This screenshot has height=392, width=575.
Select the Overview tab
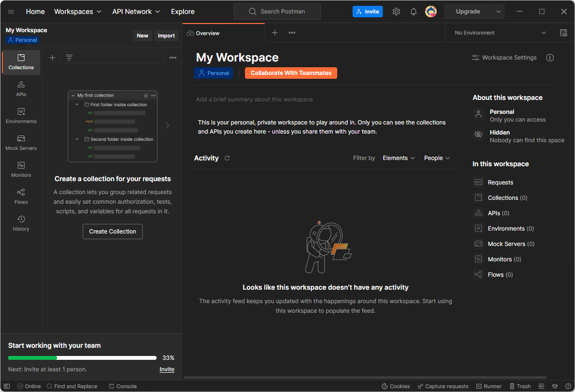(223, 33)
